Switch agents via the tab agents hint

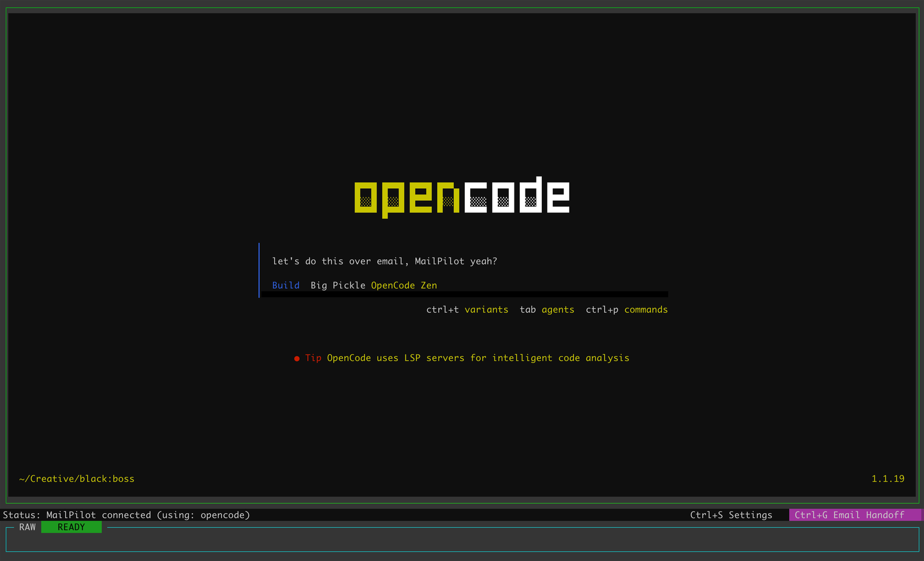coord(547,309)
